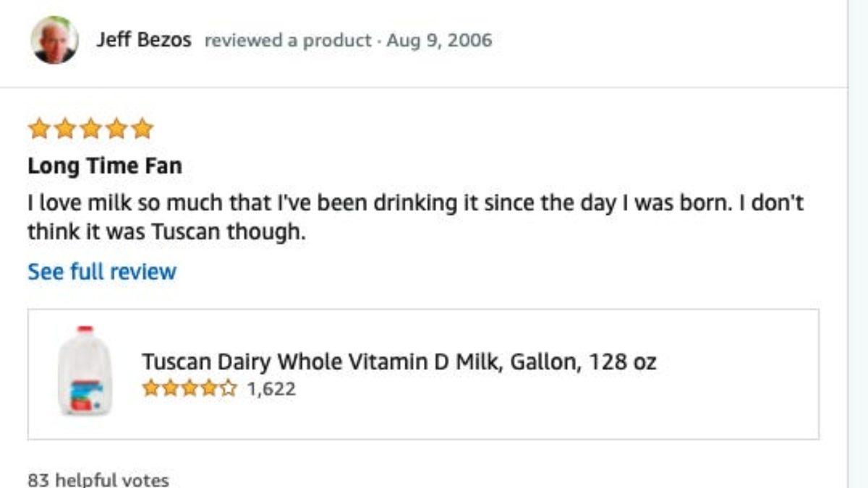The height and width of the screenshot is (488, 868).
Task: Open the Tuscan Dairy Whole Vitamin D Milk title
Action: point(399,361)
